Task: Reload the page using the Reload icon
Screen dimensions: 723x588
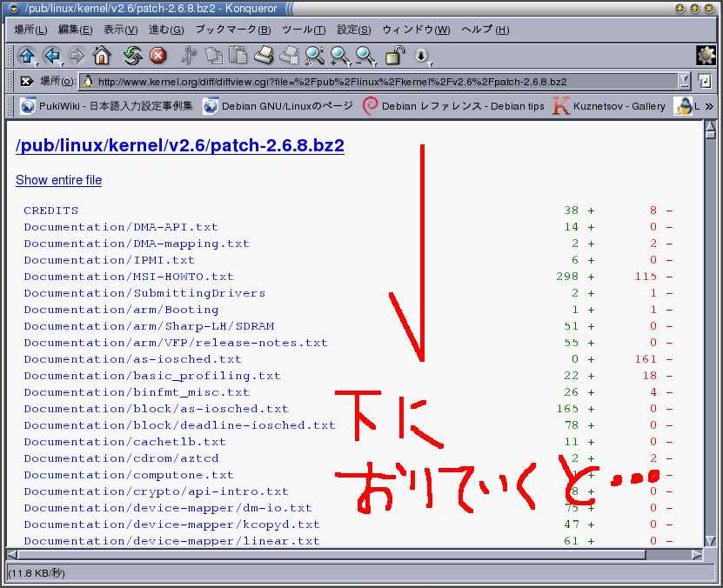Action: coord(132,56)
